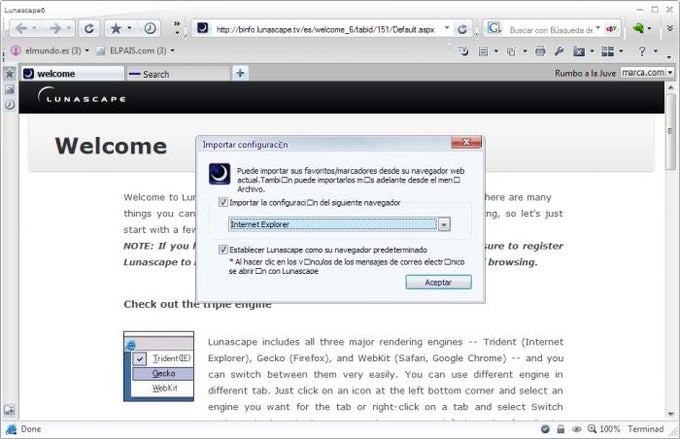Go forward with the forward arrow
The height and width of the screenshot is (439, 680).
tap(56, 29)
